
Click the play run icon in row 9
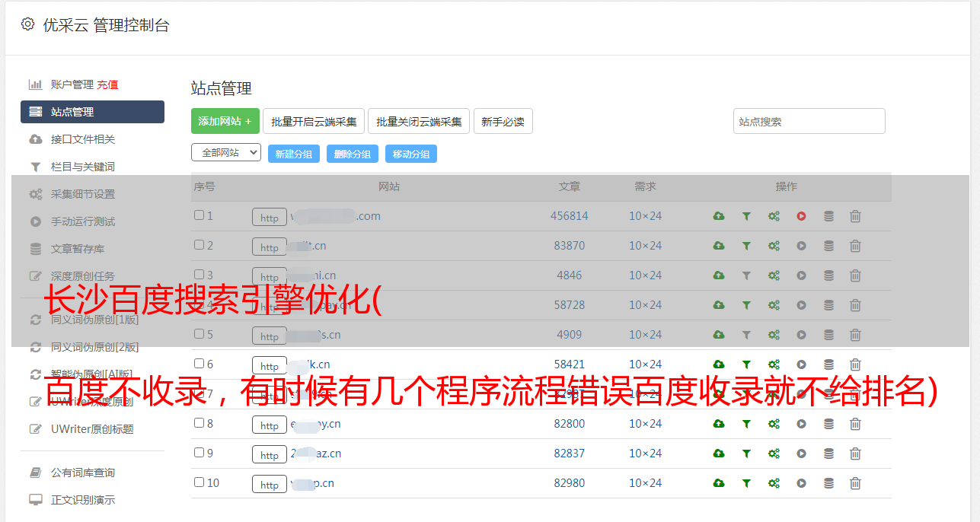point(801,454)
